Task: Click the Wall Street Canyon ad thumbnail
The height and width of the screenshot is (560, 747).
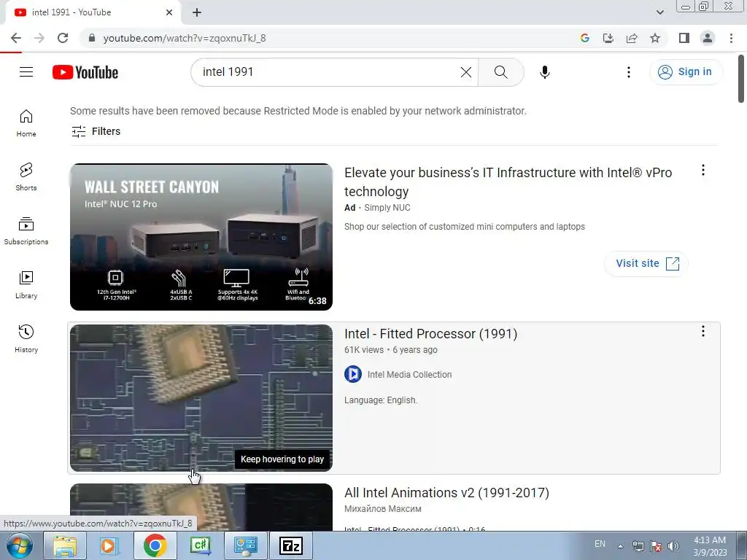Action: click(201, 237)
